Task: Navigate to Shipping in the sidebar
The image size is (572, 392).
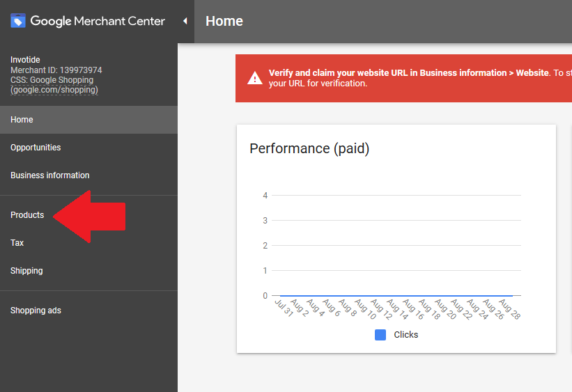Action: click(26, 271)
